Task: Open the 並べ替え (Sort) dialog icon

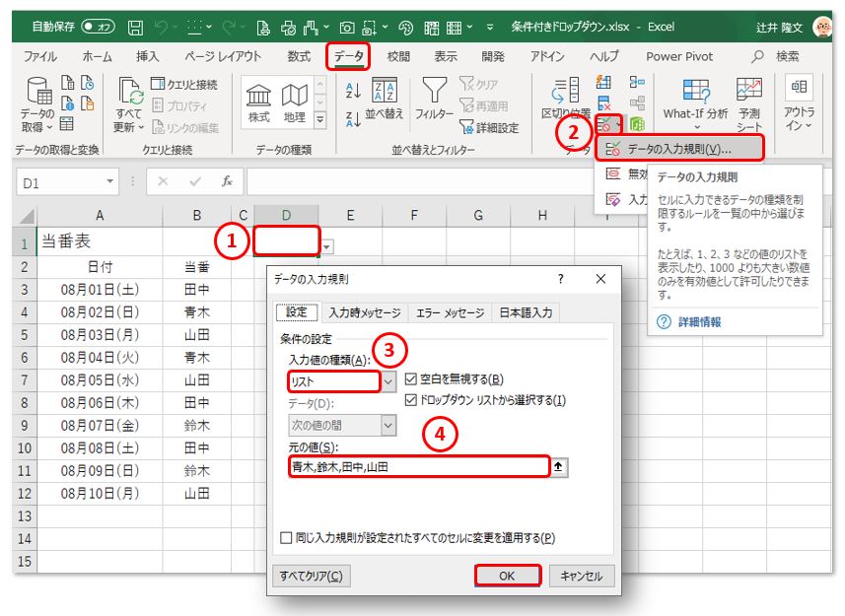Action: tap(385, 91)
